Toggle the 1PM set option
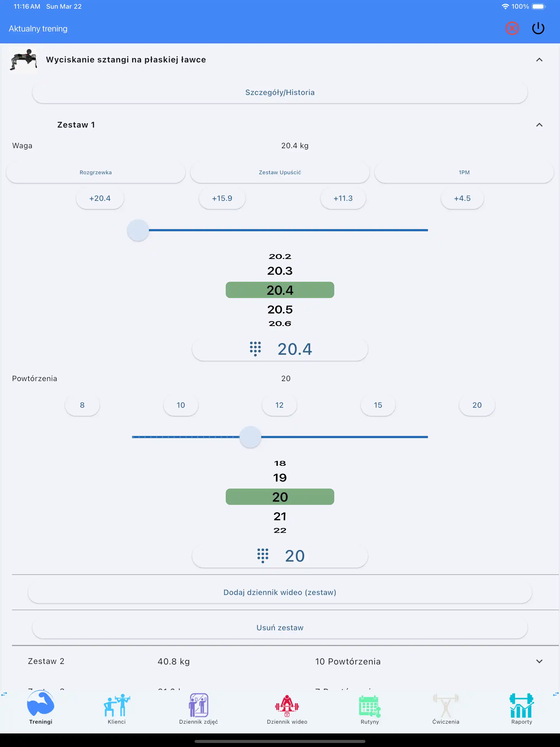This screenshot has height=747, width=560. point(464,172)
